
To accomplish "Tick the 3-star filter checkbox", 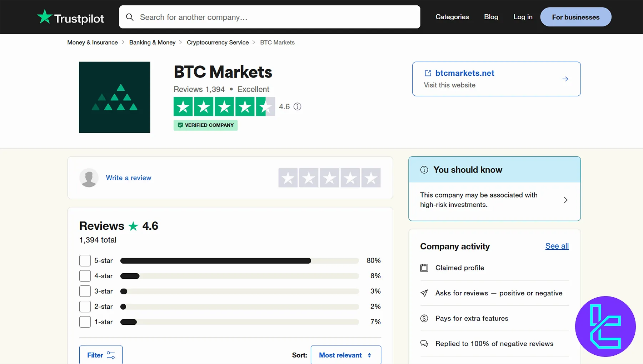I will pos(85,291).
